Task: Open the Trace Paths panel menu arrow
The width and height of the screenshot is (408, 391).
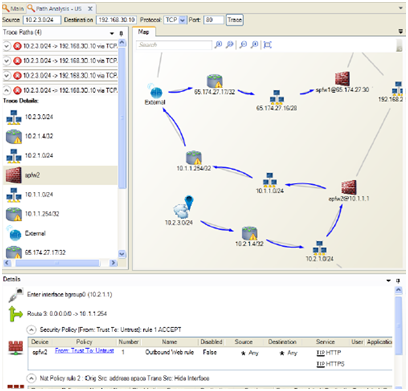Action: 112,33
